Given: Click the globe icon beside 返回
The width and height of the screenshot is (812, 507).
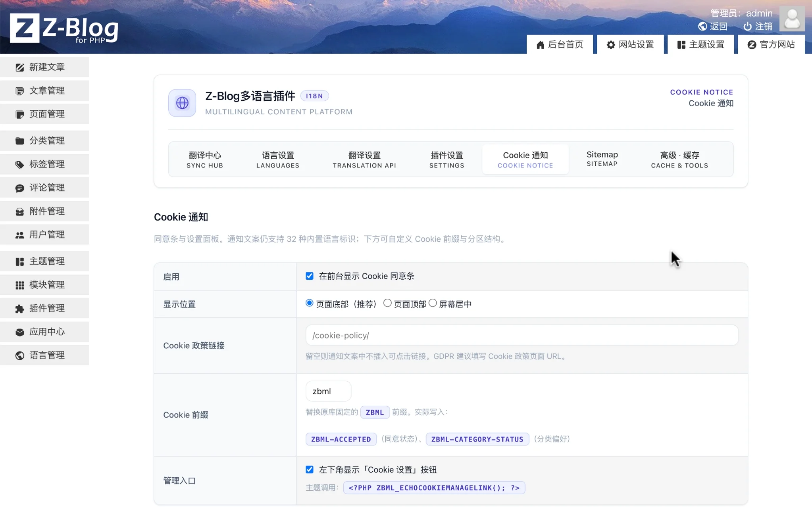Looking at the screenshot, I should point(702,26).
